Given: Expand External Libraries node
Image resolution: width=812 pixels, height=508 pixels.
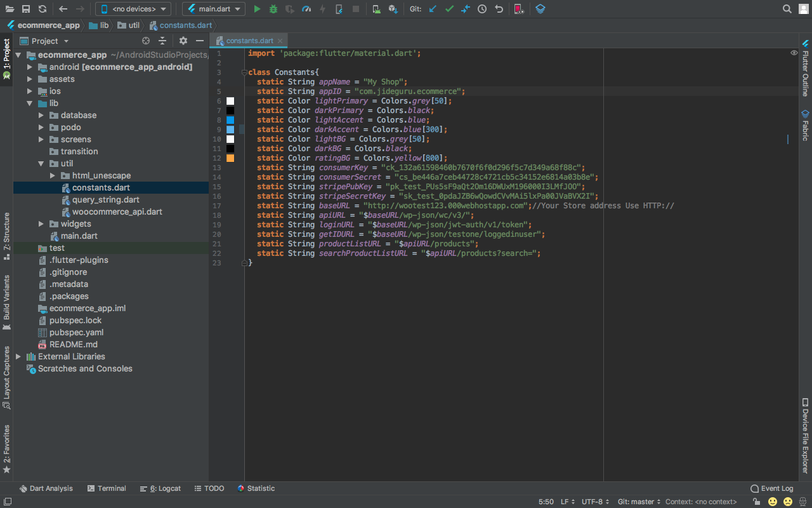Looking at the screenshot, I should point(18,356).
